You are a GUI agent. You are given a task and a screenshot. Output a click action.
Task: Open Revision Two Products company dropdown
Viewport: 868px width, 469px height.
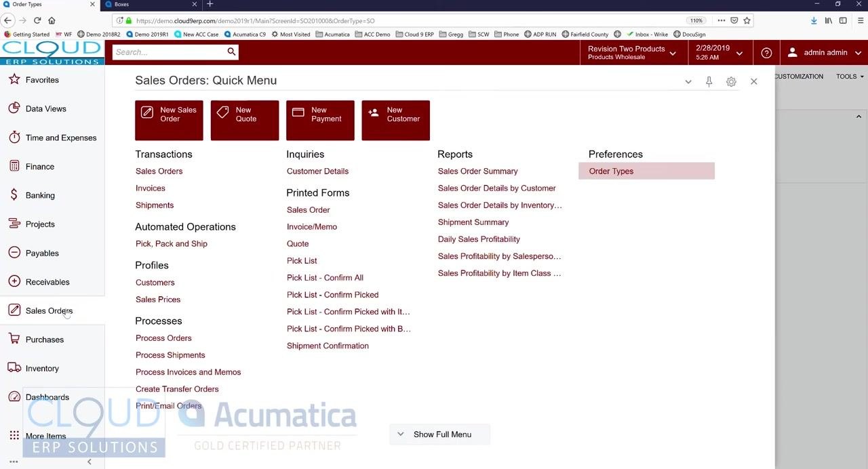click(632, 53)
